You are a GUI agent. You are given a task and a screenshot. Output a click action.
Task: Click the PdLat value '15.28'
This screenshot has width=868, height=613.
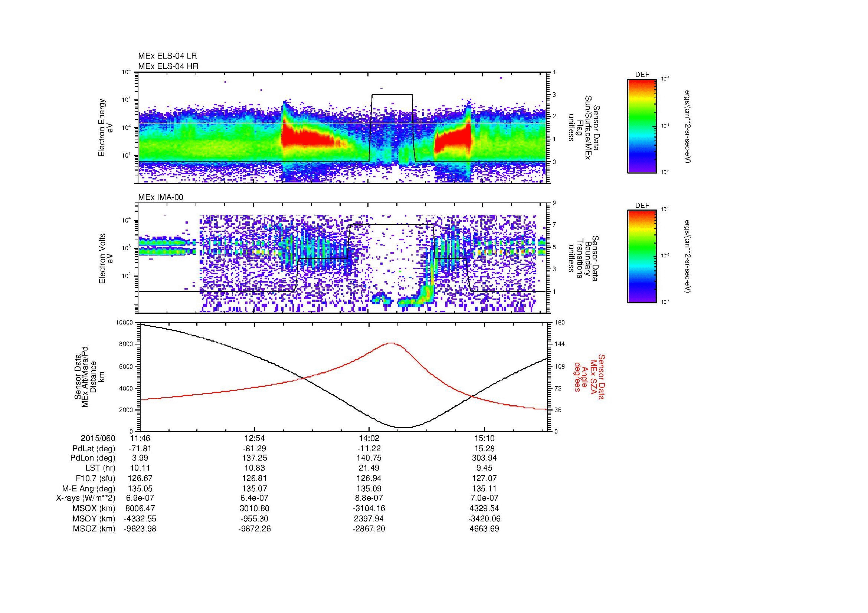[484, 449]
